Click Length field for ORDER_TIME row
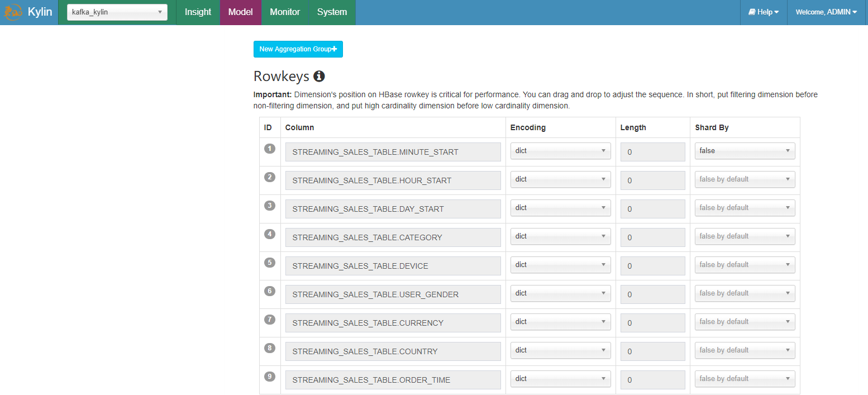Viewport: 868px width, 395px height. [x=653, y=380]
